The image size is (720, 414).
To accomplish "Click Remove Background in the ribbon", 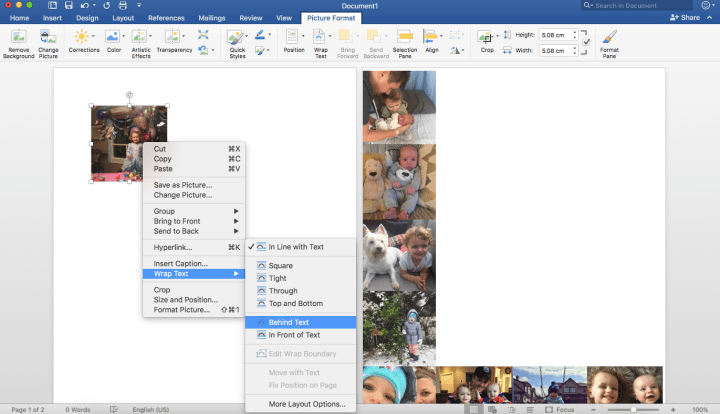I will pyautogui.click(x=18, y=44).
